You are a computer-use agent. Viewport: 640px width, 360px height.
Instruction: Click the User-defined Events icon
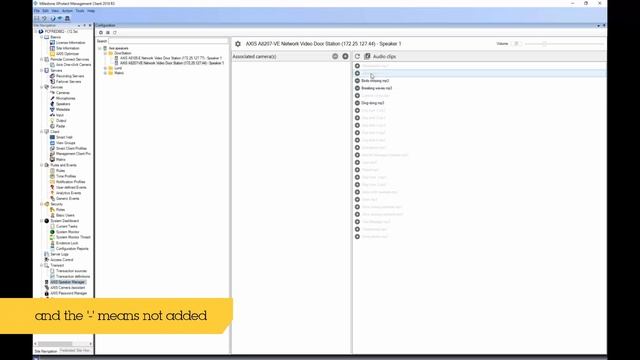click(52, 187)
